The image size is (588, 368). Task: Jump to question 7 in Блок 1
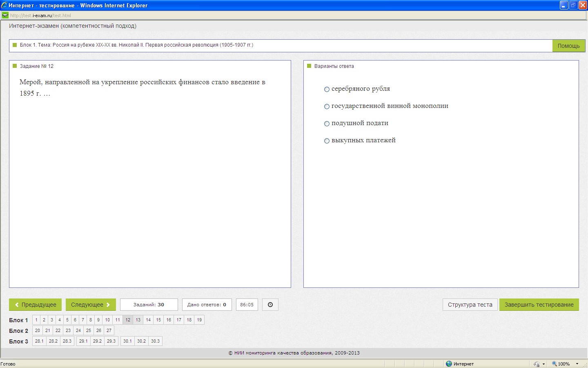83,320
